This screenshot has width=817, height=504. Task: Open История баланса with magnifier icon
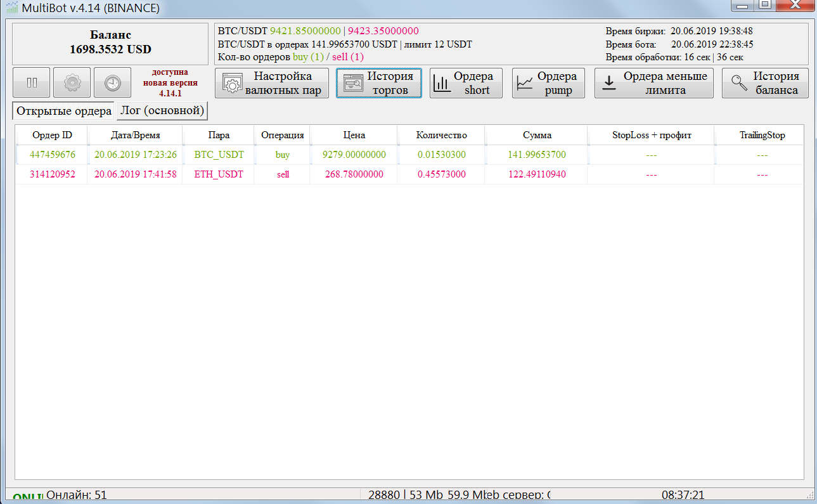click(x=765, y=83)
